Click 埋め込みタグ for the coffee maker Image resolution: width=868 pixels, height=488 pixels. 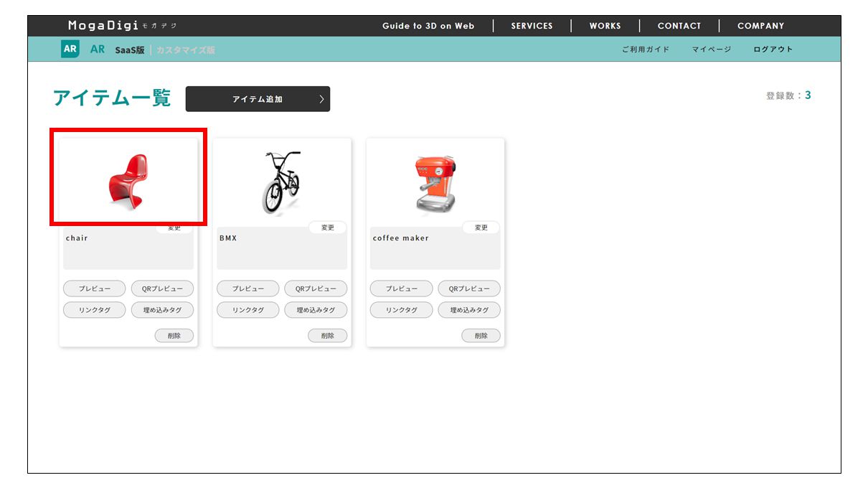click(469, 310)
